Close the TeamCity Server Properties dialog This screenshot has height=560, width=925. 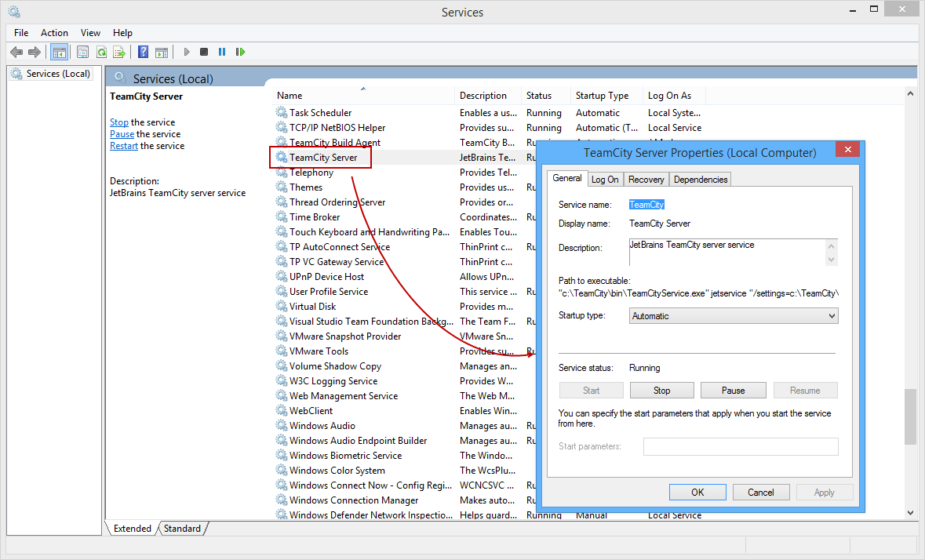coord(847,149)
